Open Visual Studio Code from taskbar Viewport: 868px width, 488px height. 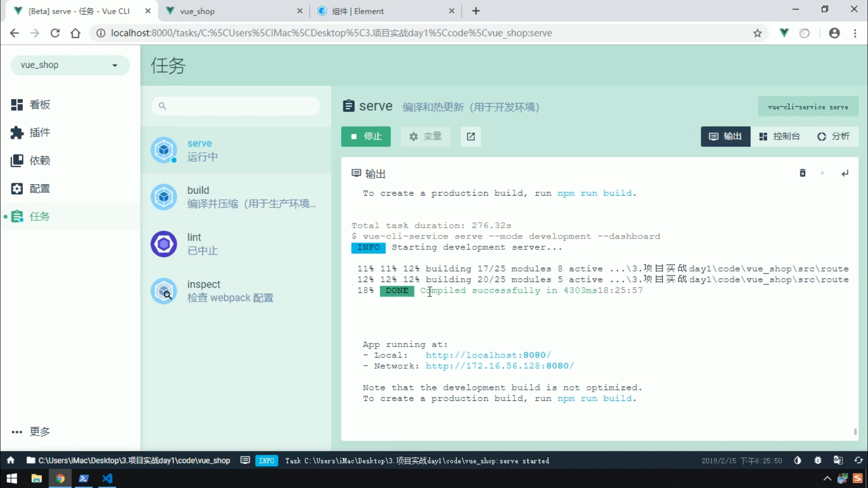(x=107, y=479)
